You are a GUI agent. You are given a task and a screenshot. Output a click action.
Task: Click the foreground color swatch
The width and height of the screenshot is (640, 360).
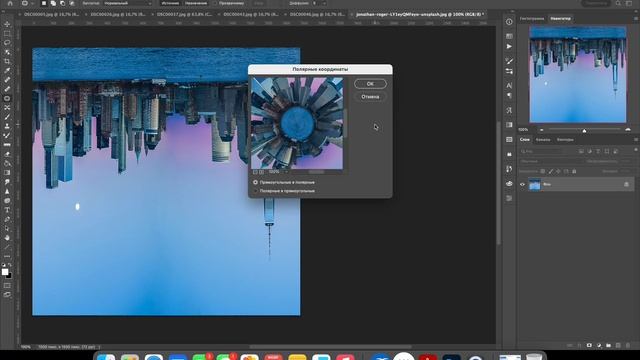click(4, 272)
